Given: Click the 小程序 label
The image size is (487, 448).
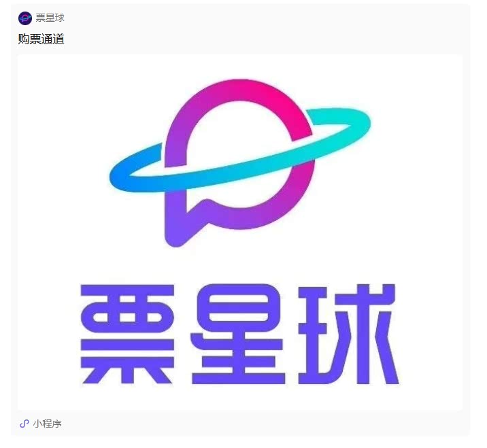Looking at the screenshot, I should click(x=47, y=424).
